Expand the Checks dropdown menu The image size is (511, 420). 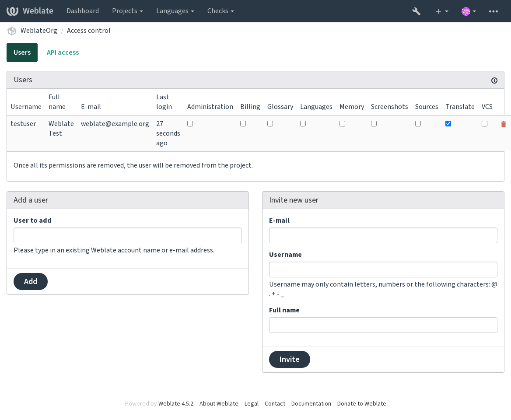(220, 11)
